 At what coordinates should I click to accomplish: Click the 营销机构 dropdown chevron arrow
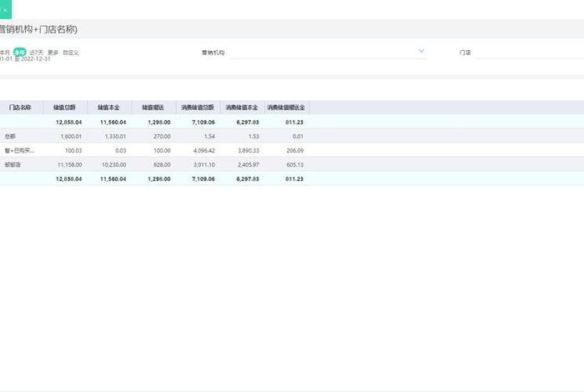(421, 51)
